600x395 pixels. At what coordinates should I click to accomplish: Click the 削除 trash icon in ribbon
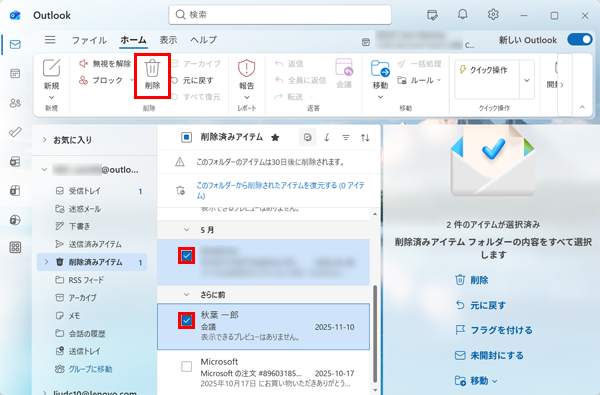click(152, 69)
